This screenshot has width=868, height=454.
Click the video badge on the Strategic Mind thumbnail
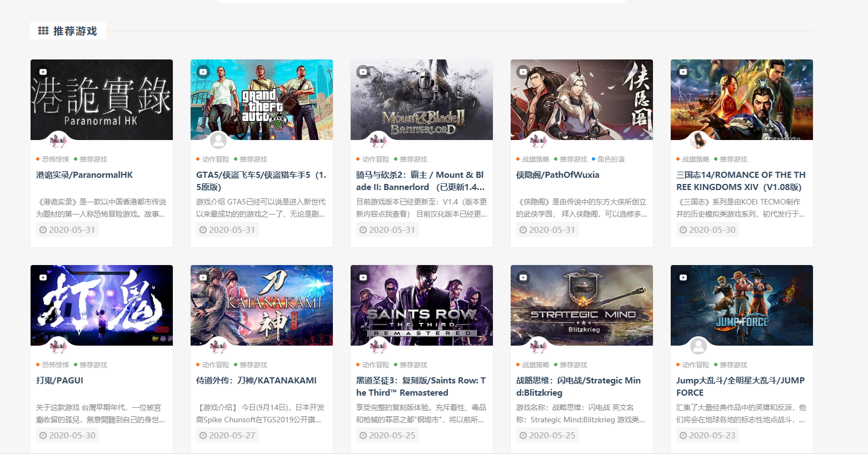click(523, 277)
